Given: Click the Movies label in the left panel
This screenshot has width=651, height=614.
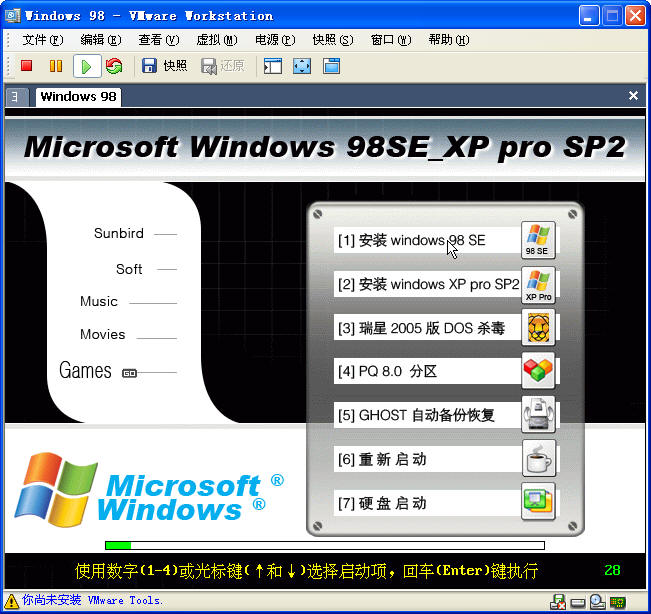Looking at the screenshot, I should tap(103, 334).
